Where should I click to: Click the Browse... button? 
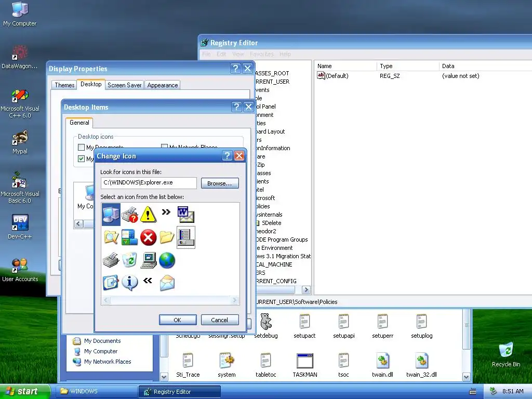(x=220, y=183)
